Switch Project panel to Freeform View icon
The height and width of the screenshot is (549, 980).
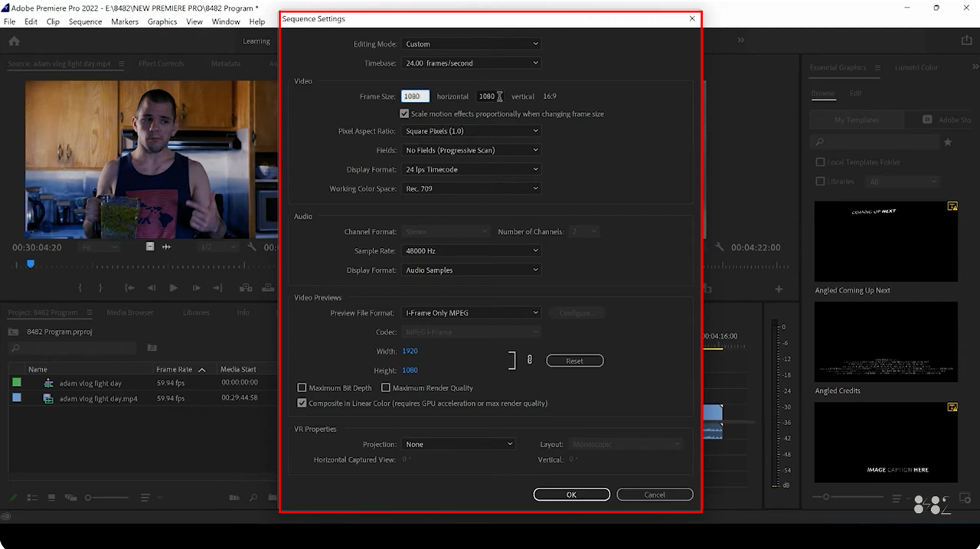tap(71, 498)
